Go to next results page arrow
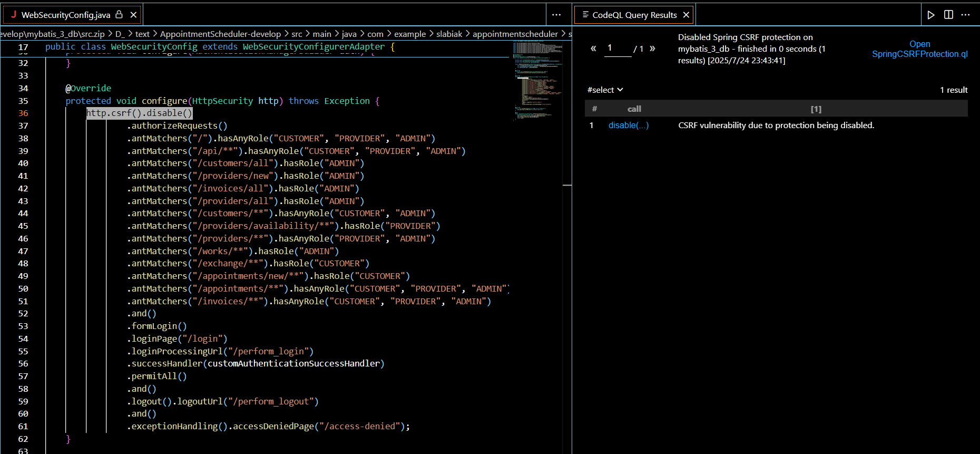 pos(652,49)
